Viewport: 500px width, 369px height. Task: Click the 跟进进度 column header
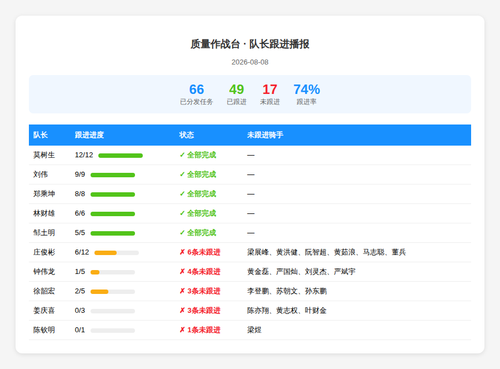(x=89, y=135)
